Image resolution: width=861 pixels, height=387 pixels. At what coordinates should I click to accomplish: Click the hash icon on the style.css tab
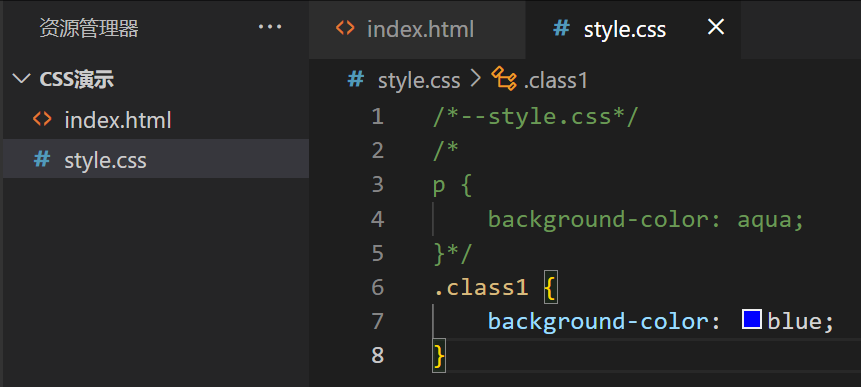click(x=561, y=27)
